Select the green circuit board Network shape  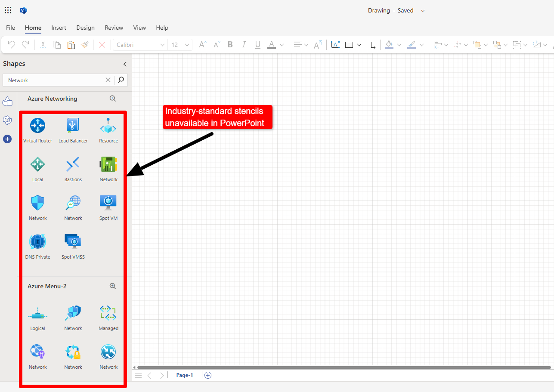click(x=108, y=170)
